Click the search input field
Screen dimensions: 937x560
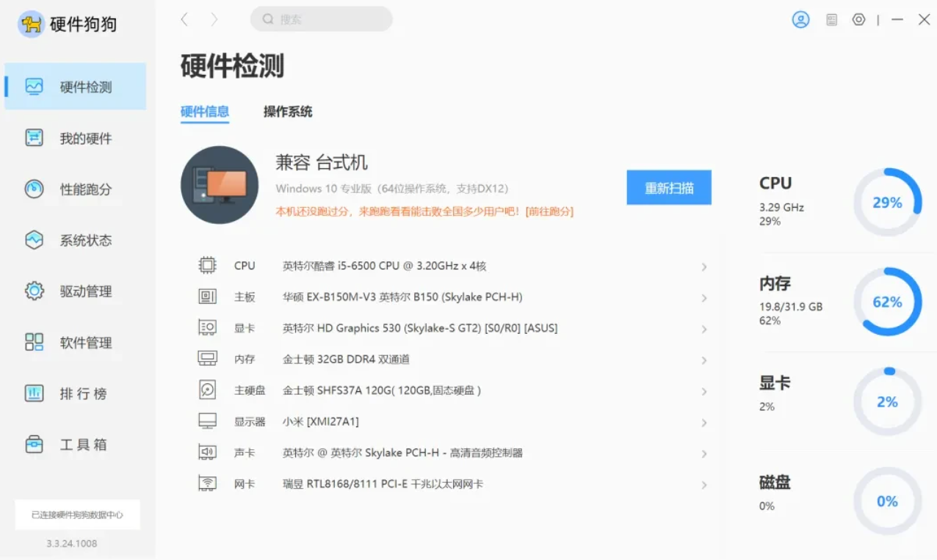pos(321,18)
